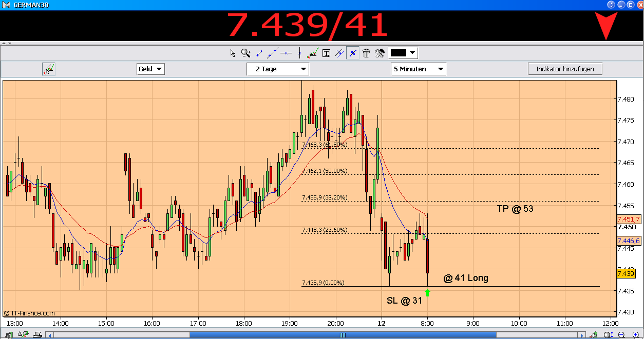
Task: Click the bottom-right chart wrench icon
Action: tap(595, 335)
